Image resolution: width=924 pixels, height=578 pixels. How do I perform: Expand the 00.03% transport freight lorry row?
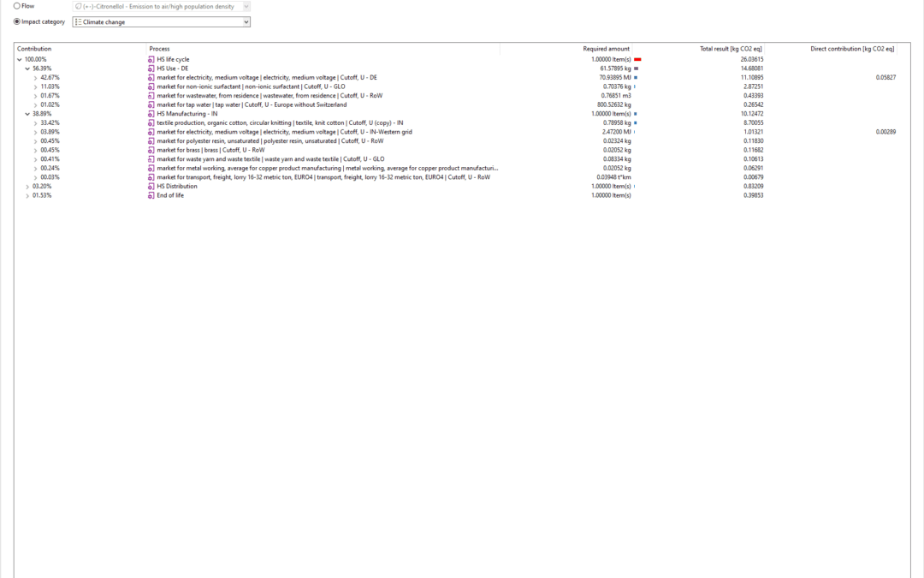pyautogui.click(x=35, y=177)
